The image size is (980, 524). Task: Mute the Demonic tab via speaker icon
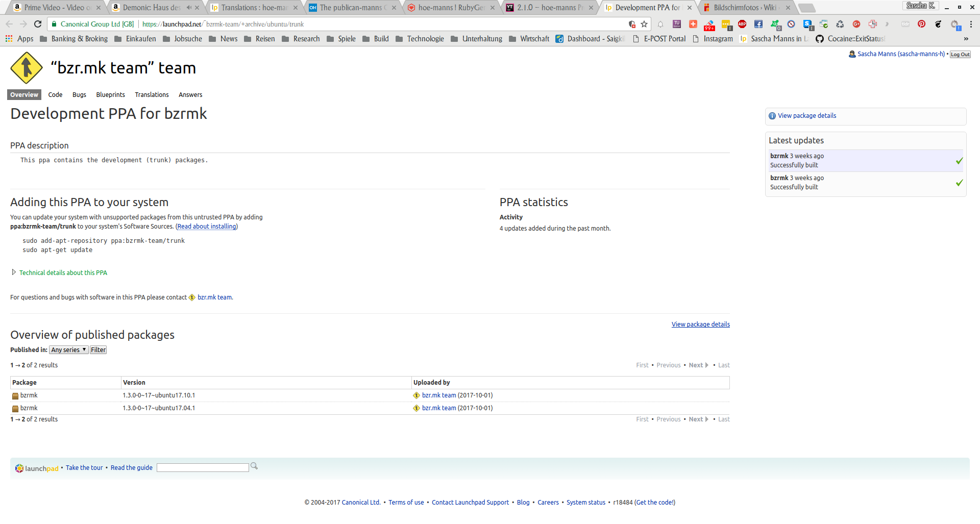189,8
